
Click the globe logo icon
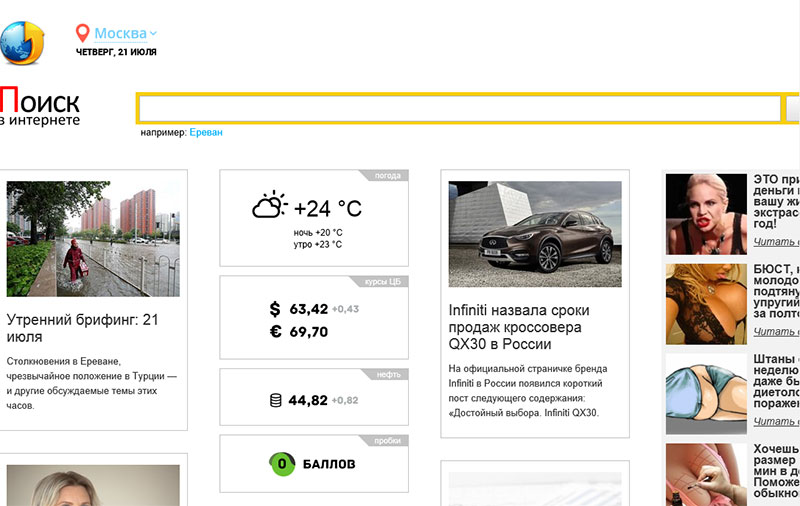[20, 40]
